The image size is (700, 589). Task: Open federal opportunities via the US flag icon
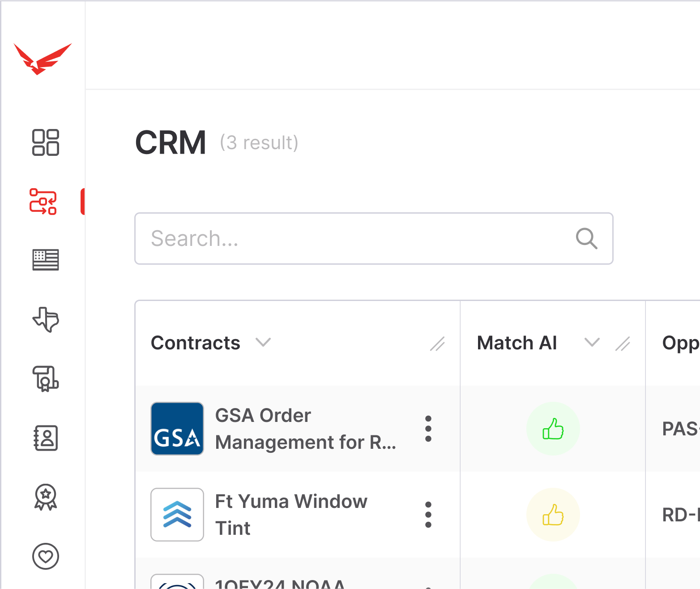click(45, 260)
